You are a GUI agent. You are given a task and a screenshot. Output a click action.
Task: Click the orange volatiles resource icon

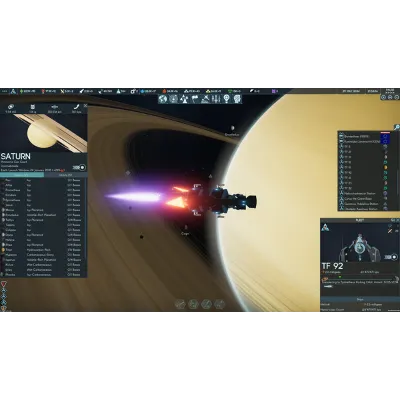(164, 91)
